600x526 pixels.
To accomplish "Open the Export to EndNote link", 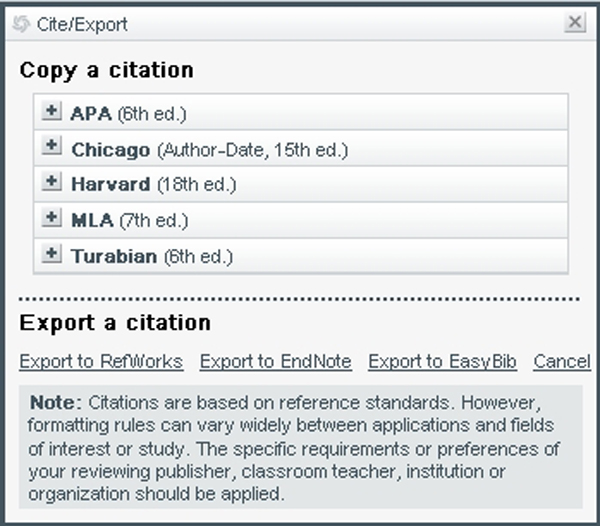I will pyautogui.click(x=275, y=361).
